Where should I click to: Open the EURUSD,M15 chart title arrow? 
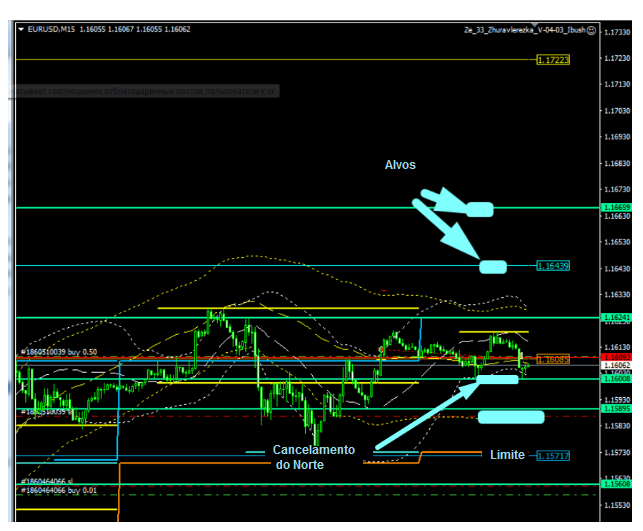tap(22, 30)
